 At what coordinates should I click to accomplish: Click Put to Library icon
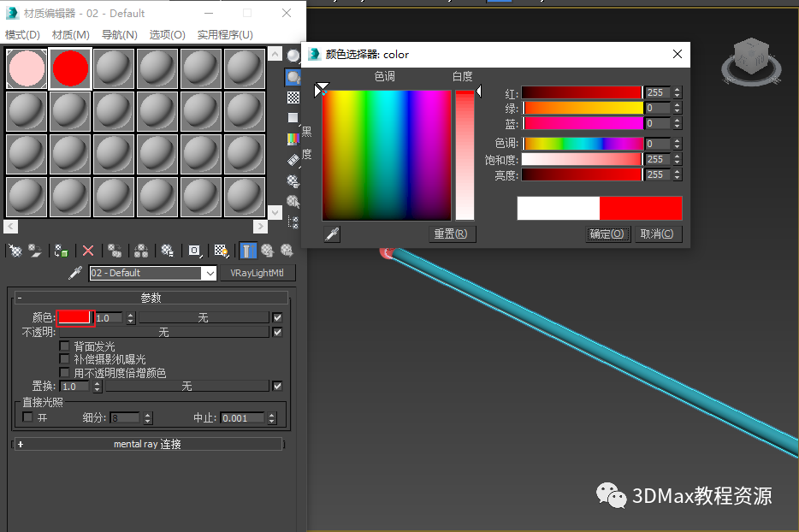tap(167, 251)
